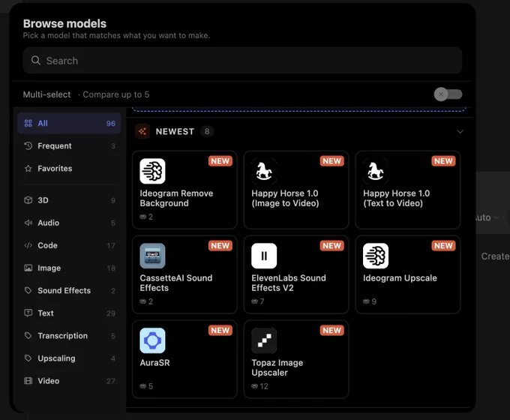510x420 pixels.
Task: Select ElevenLabs Sound Effects V2 model name
Action: click(289, 283)
